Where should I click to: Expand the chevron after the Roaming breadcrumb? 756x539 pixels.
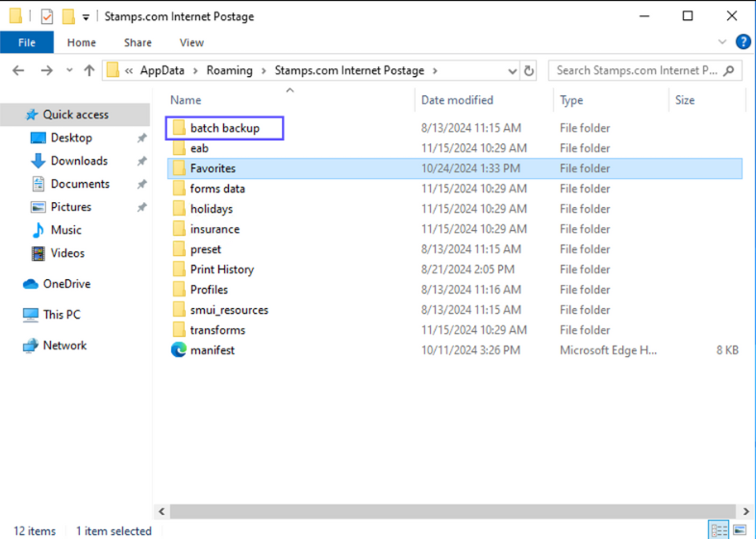click(264, 71)
